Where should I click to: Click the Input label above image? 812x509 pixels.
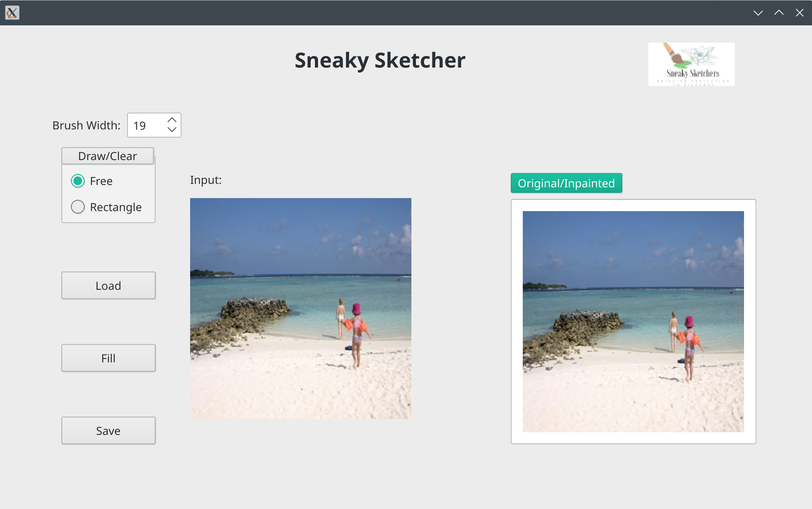(205, 180)
